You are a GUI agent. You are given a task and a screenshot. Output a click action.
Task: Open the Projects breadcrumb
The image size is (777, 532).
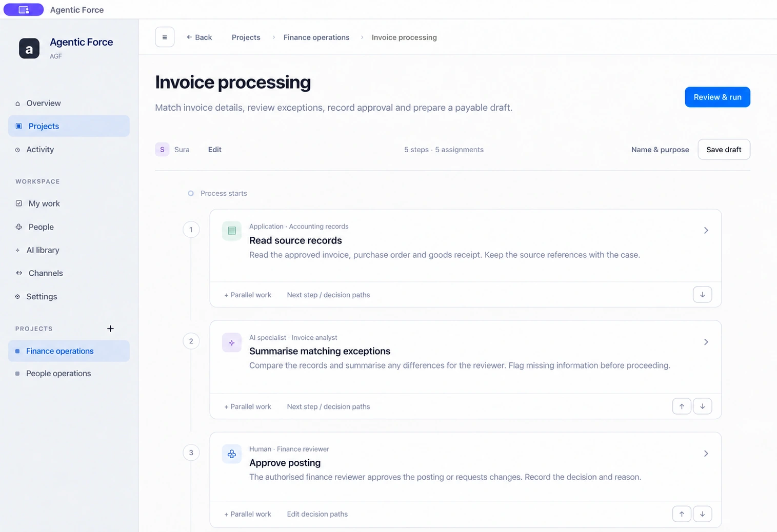(246, 37)
